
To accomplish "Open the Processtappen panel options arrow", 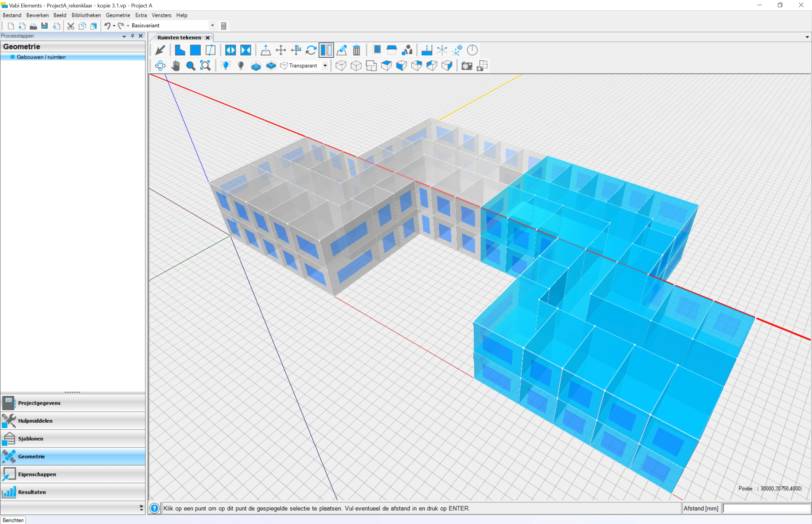I will click(124, 36).
